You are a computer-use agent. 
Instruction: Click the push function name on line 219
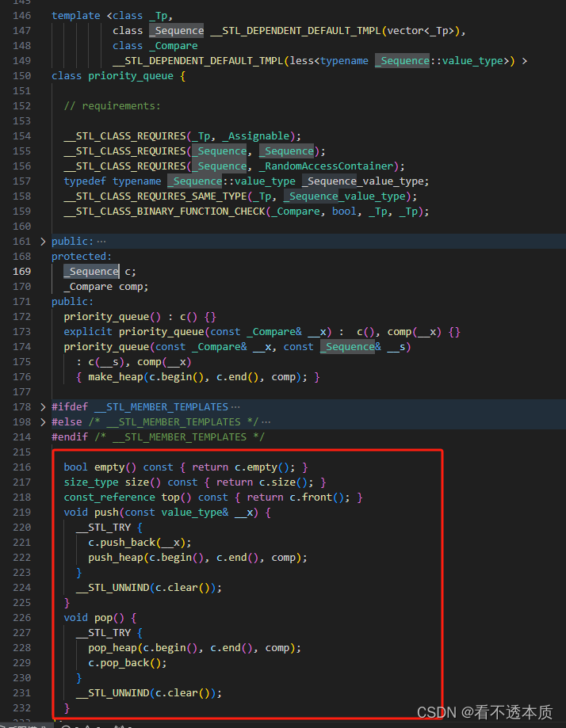click(x=106, y=513)
